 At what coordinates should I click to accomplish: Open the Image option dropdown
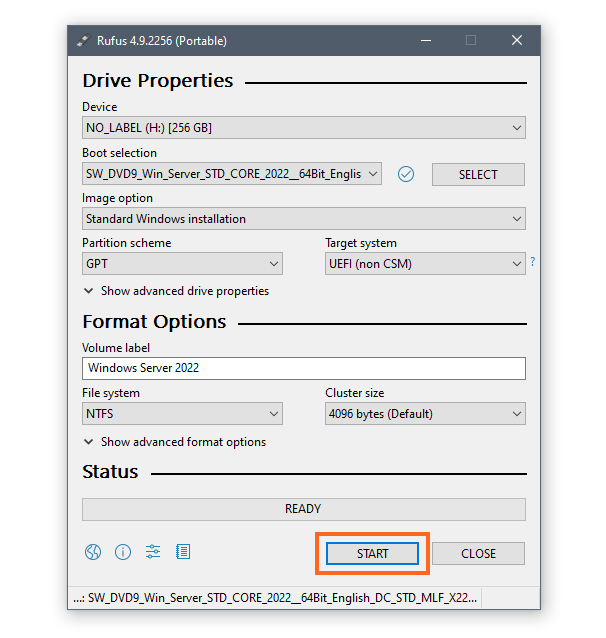pyautogui.click(x=303, y=219)
